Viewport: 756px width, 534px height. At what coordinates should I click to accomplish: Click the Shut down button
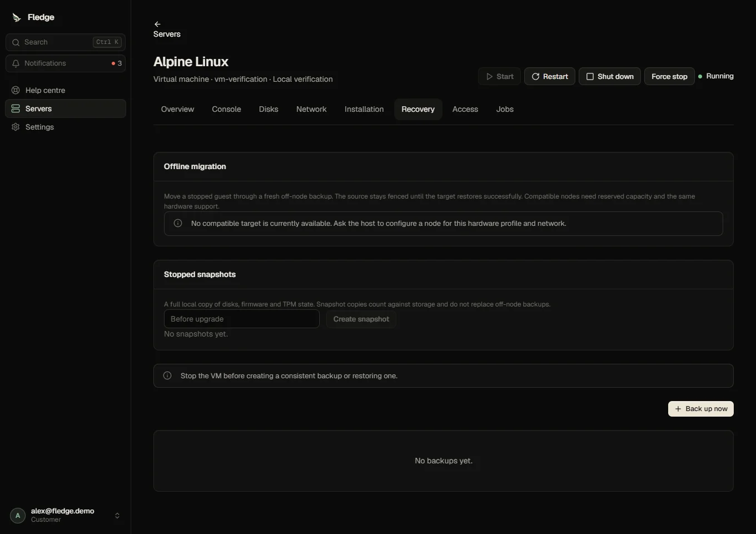pyautogui.click(x=610, y=76)
